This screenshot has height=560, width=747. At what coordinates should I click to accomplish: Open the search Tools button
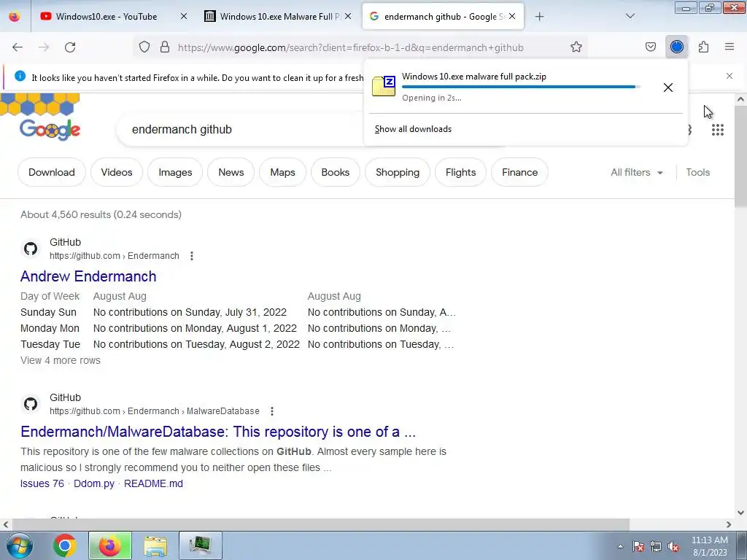(698, 172)
